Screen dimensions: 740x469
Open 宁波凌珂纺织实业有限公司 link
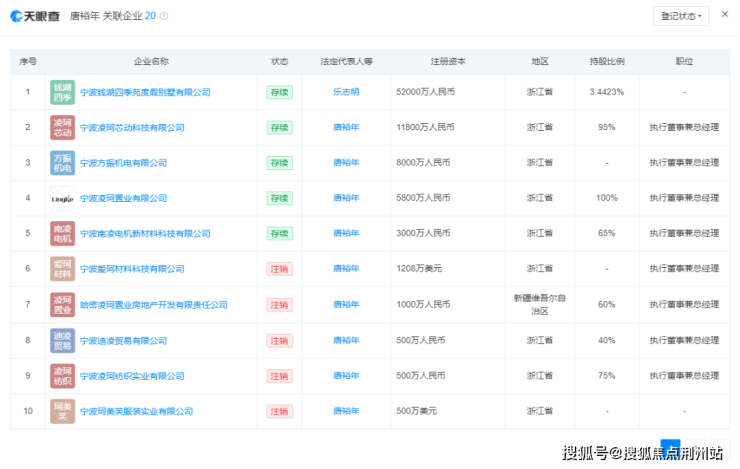(x=132, y=376)
